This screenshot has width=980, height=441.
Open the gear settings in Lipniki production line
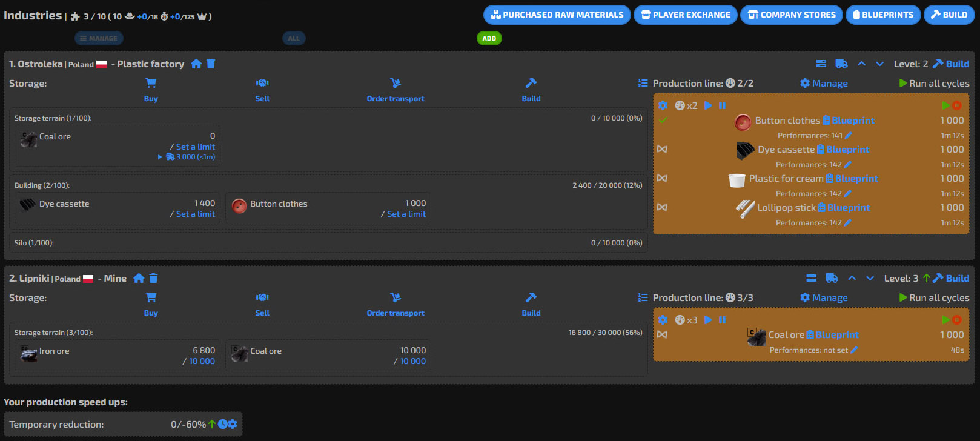(663, 320)
